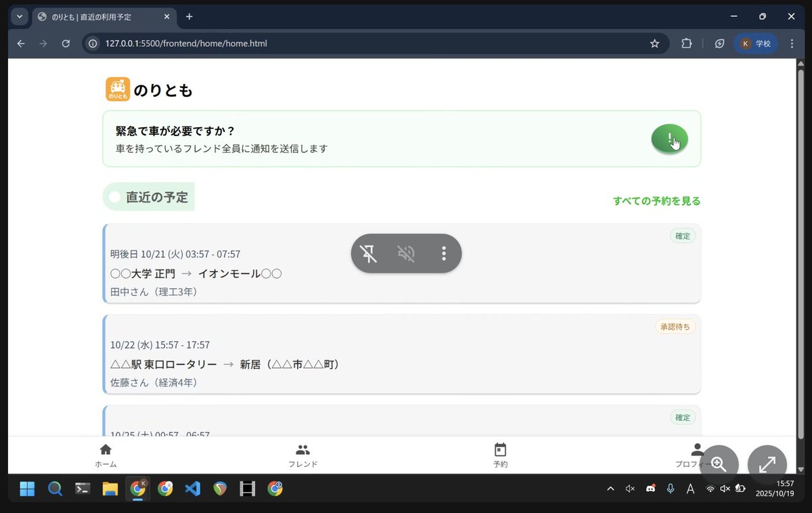Open Chrome's three-dot browser menu
Image resolution: width=812 pixels, height=513 pixels.
[x=792, y=43]
